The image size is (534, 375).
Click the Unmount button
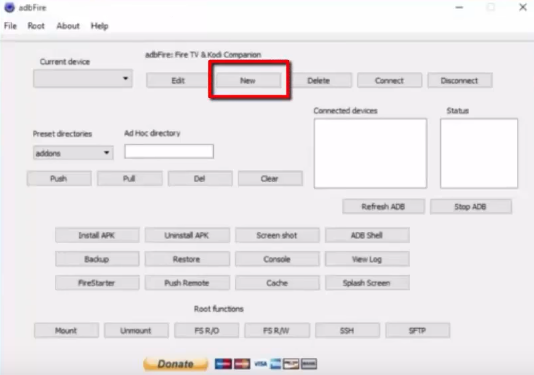tap(136, 330)
